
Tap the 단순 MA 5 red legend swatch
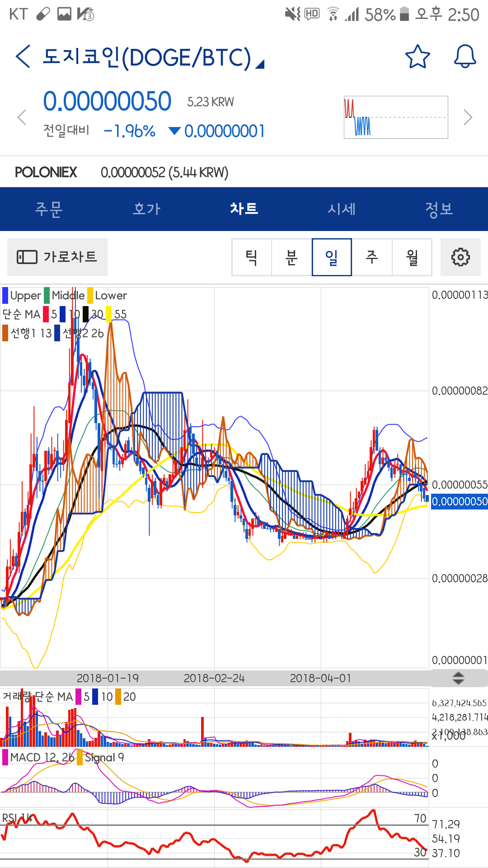46,314
